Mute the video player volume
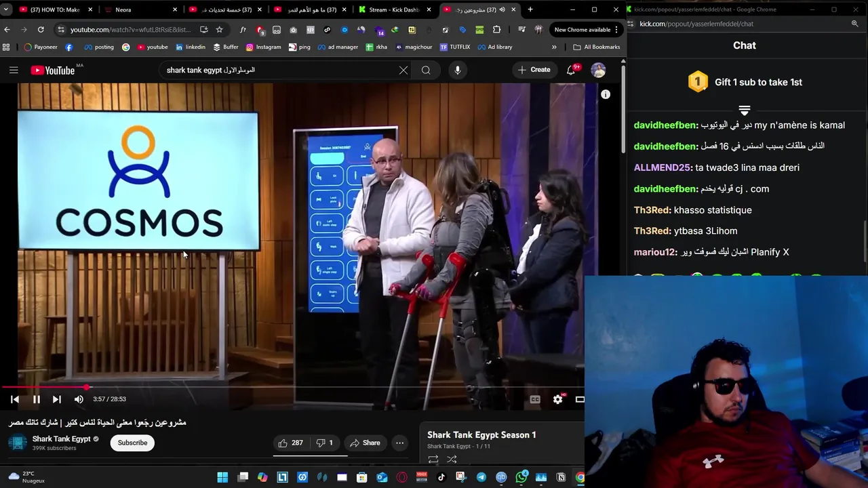The width and height of the screenshot is (868, 488). (x=79, y=399)
